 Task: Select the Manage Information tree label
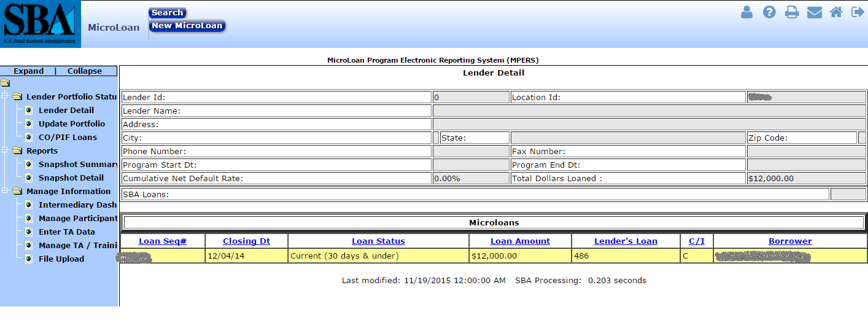(69, 191)
